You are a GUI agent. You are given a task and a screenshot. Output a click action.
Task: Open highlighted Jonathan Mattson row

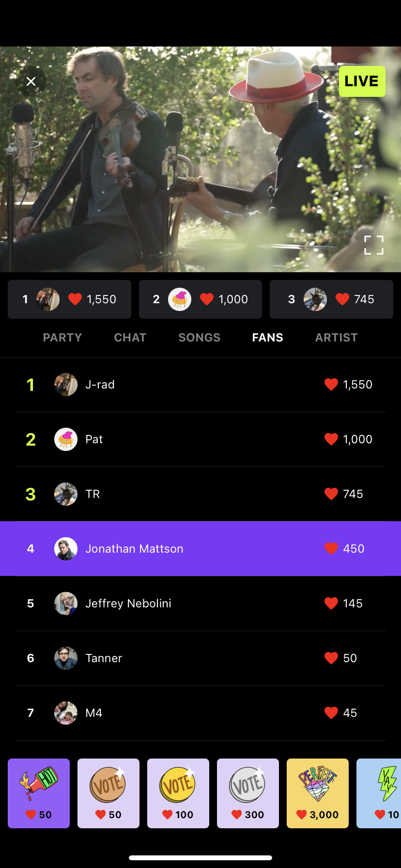click(200, 549)
